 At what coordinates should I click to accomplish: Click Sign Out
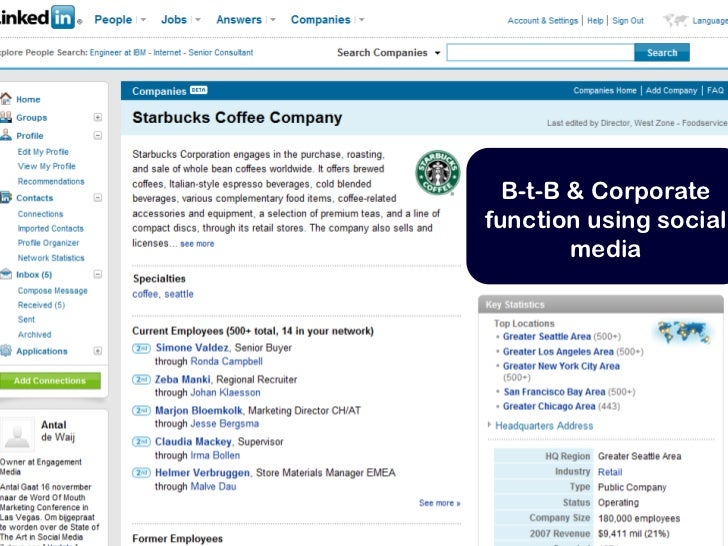point(628,20)
